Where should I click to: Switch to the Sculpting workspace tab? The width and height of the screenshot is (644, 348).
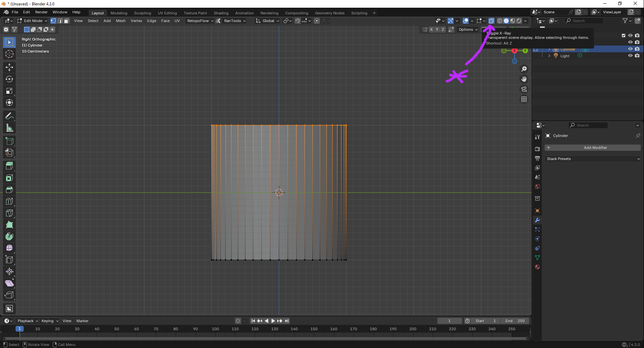tap(142, 13)
